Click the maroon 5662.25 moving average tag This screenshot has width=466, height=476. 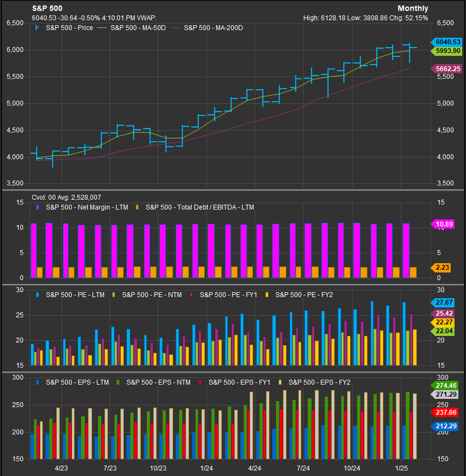[x=446, y=68]
